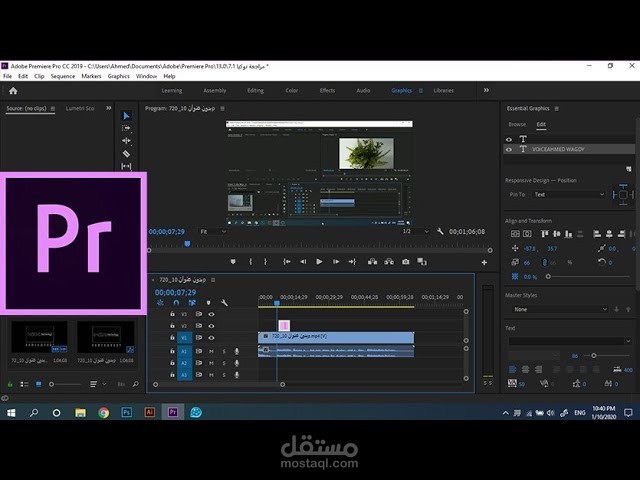Select the Selection tool arrow

coord(127,116)
